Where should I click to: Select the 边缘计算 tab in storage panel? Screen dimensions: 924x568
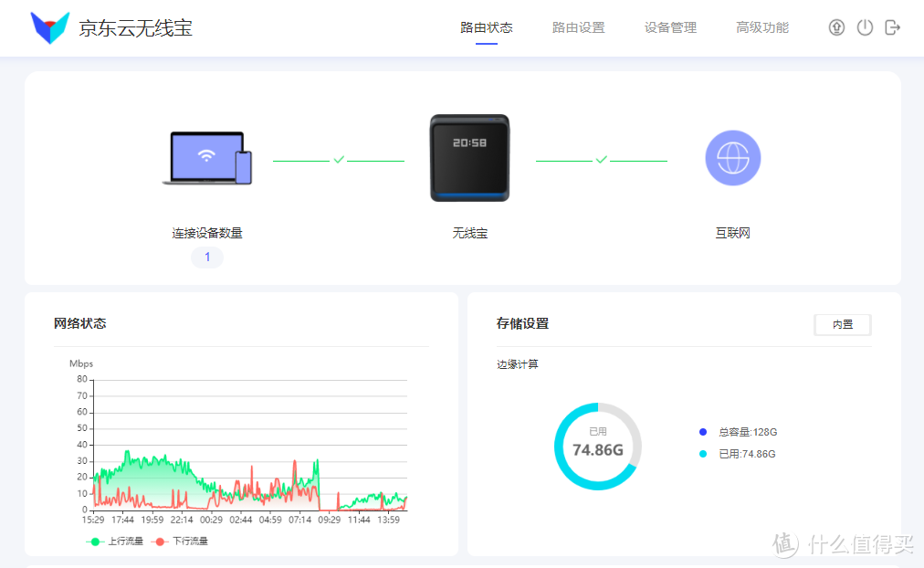coord(518,363)
